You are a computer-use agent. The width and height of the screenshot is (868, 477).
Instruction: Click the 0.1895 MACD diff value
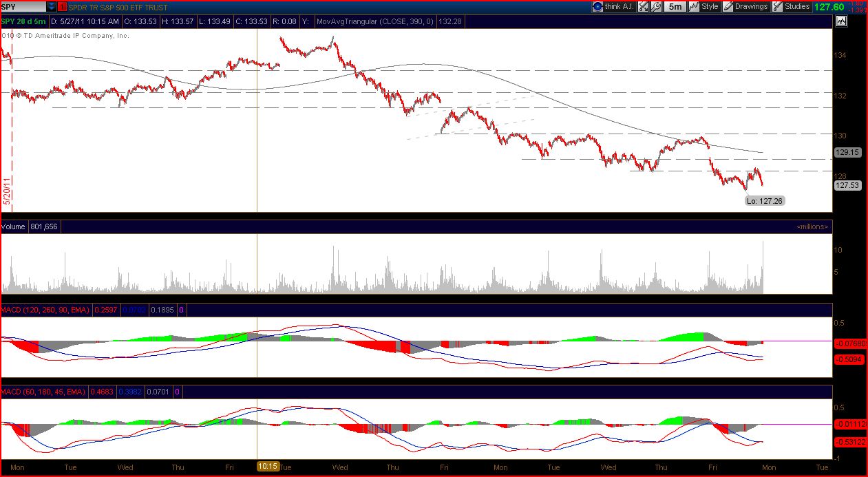tap(162, 310)
